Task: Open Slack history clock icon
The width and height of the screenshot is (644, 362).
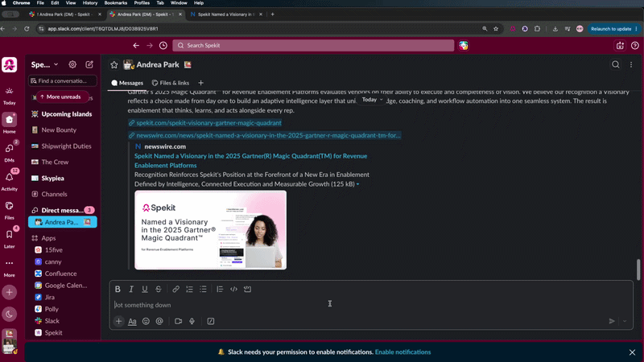Action: pos(163,46)
